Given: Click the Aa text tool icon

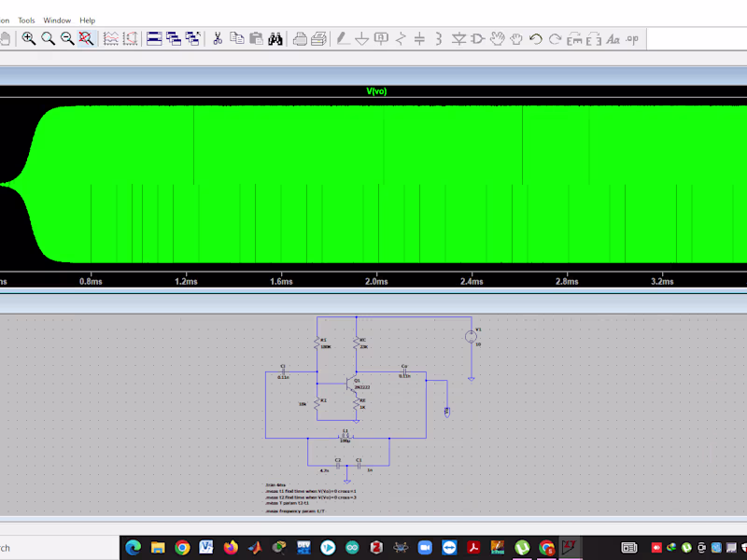Looking at the screenshot, I should pyautogui.click(x=613, y=38).
